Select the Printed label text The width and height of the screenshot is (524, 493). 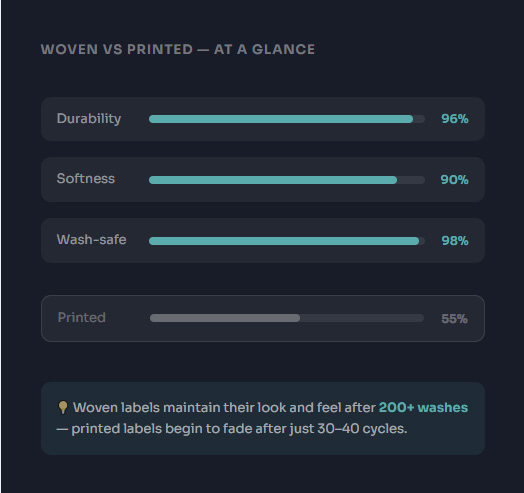82,318
